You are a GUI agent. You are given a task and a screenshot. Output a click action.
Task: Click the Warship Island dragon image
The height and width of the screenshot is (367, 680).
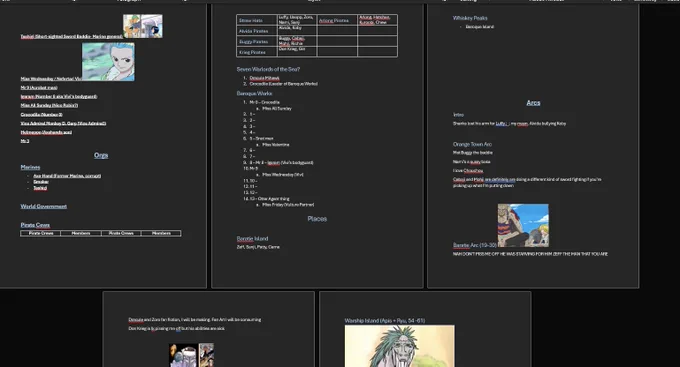pos(400,346)
